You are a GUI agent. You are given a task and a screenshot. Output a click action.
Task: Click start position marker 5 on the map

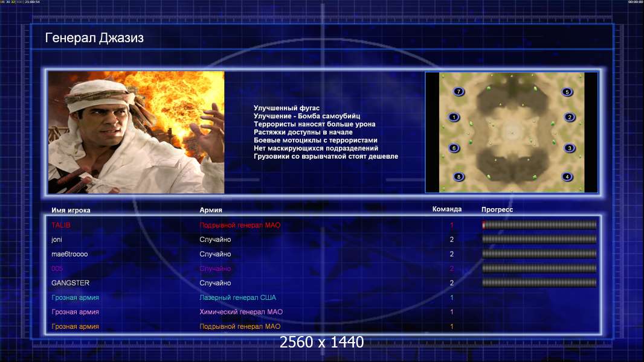point(567,92)
